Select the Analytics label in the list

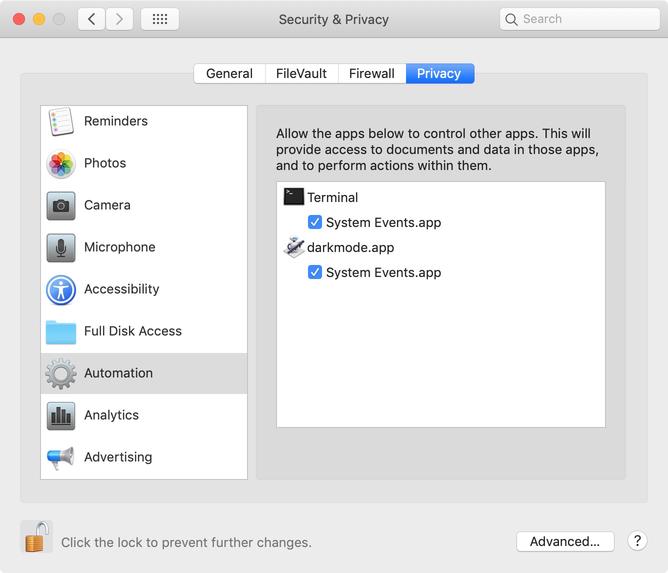[112, 415]
